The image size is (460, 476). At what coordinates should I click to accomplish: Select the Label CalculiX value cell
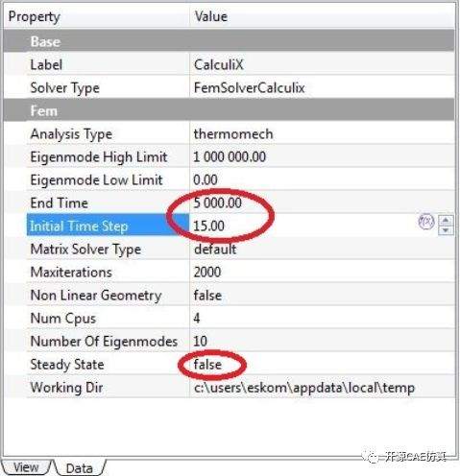point(322,64)
